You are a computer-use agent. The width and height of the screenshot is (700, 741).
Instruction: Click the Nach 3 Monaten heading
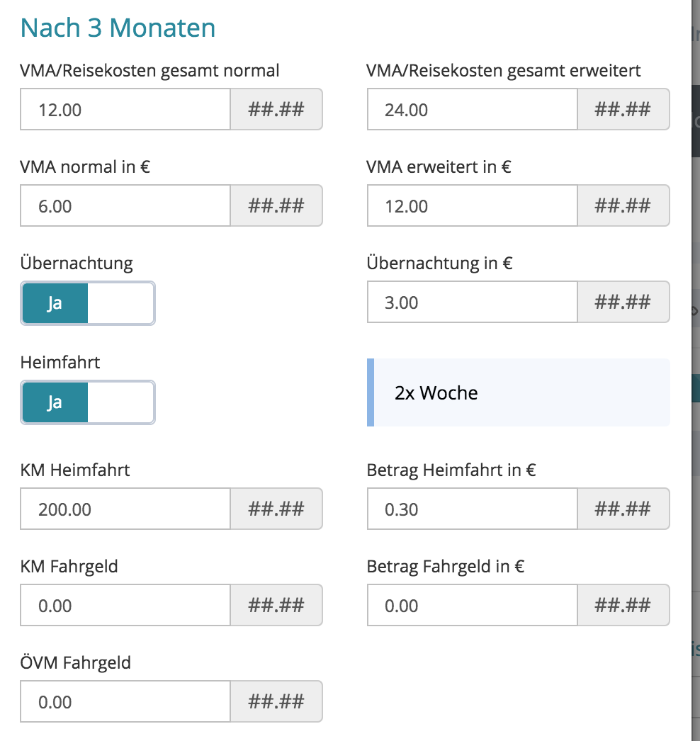118,28
